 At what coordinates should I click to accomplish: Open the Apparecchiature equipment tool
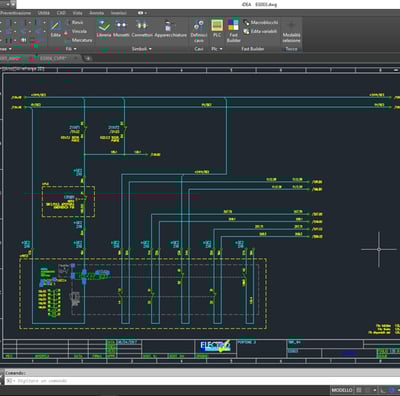coord(170,29)
